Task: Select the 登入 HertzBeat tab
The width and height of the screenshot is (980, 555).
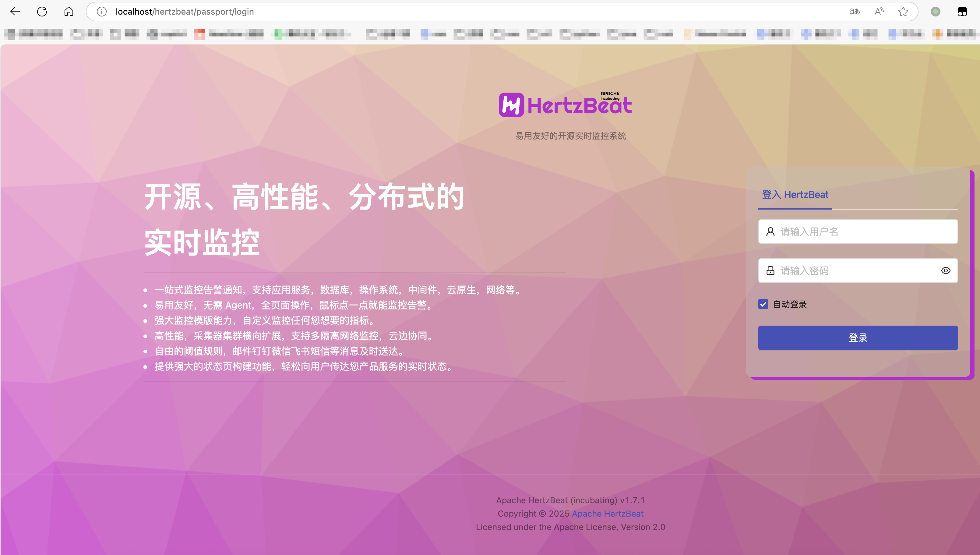Action: (x=795, y=195)
